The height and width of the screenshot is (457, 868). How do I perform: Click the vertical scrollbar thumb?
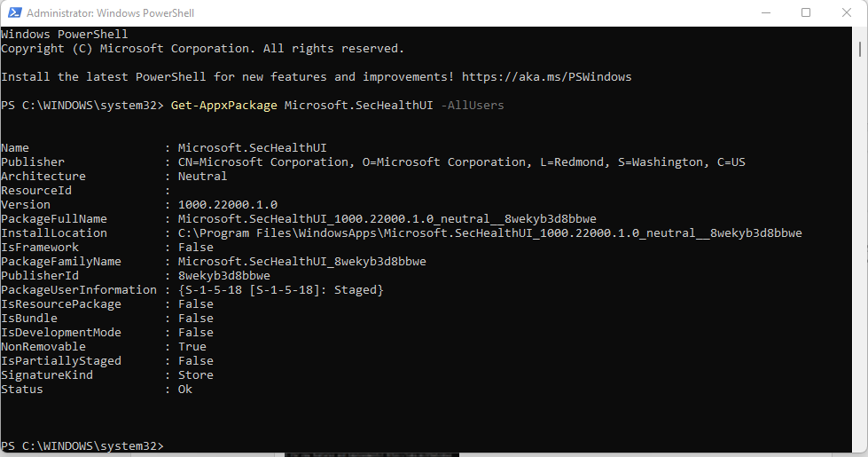click(x=860, y=49)
